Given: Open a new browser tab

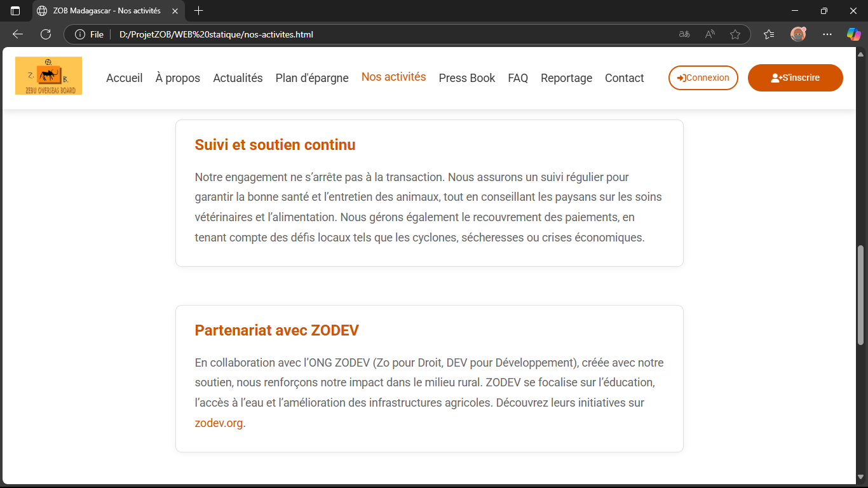Looking at the screenshot, I should (x=198, y=11).
